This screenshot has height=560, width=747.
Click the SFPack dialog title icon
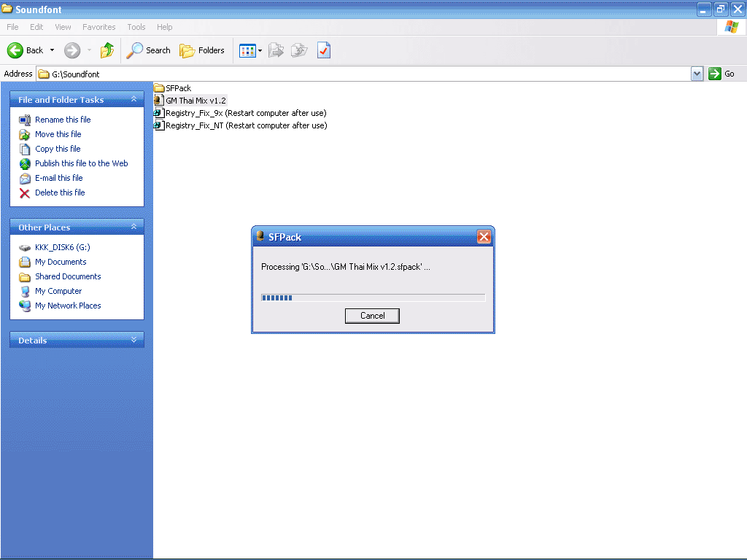(260, 236)
